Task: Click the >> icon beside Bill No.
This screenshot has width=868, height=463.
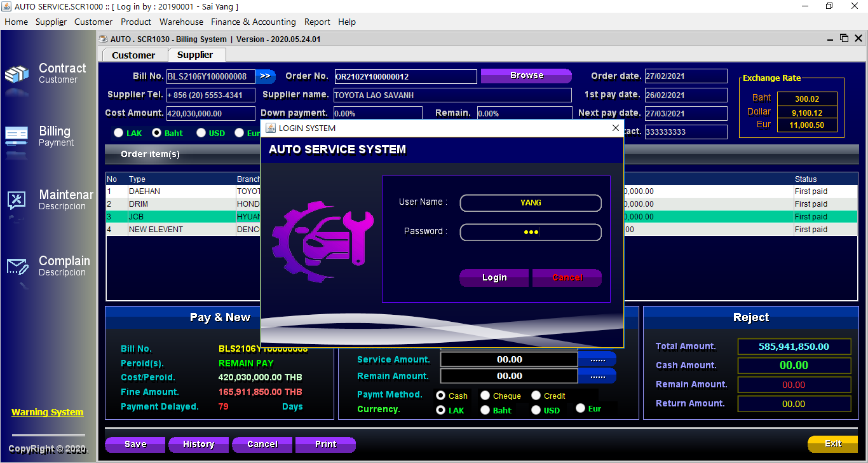Action: click(x=266, y=76)
